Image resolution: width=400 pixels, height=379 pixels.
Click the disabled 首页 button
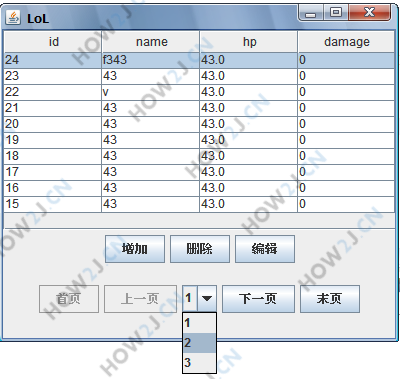69,299
